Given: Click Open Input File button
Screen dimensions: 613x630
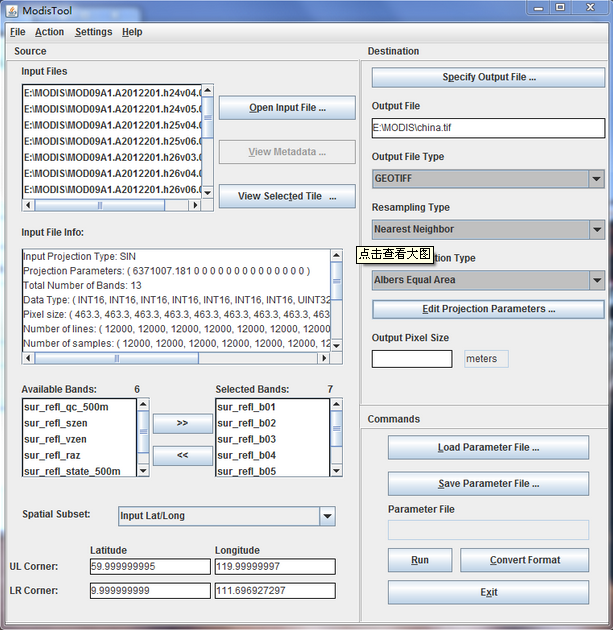Looking at the screenshot, I should point(287,108).
